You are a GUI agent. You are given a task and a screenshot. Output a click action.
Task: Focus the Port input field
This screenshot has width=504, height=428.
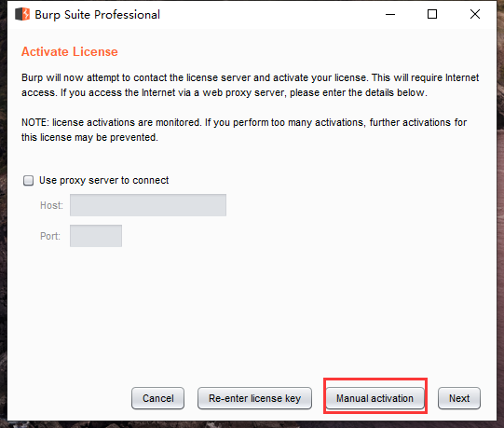click(96, 236)
